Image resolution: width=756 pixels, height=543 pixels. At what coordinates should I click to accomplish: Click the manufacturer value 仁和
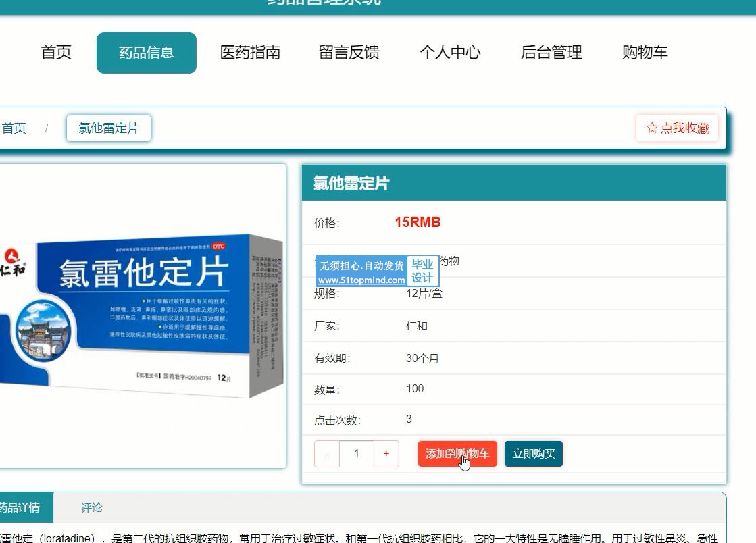coord(417,326)
